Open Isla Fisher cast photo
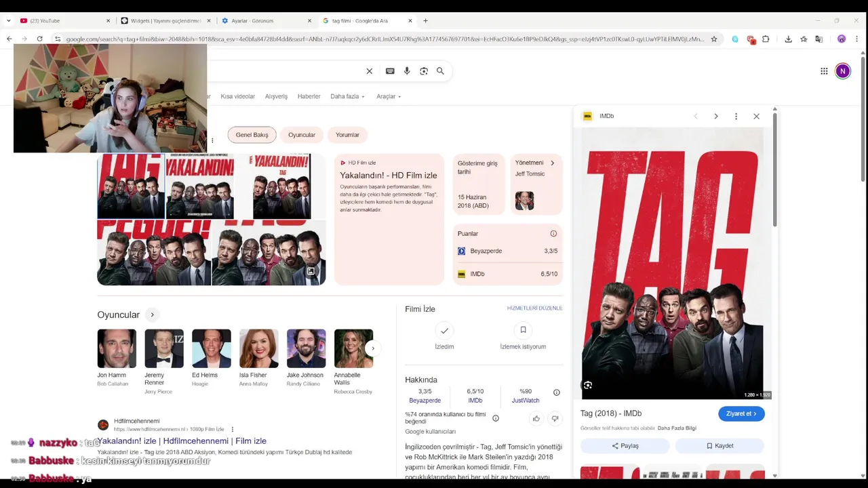 [259, 348]
